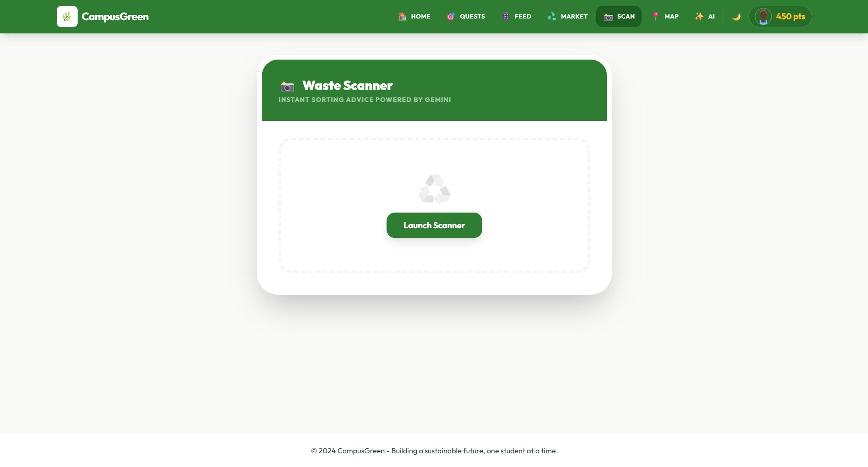Click the house icon beside Home
This screenshot has height=467, width=868.
(402, 17)
